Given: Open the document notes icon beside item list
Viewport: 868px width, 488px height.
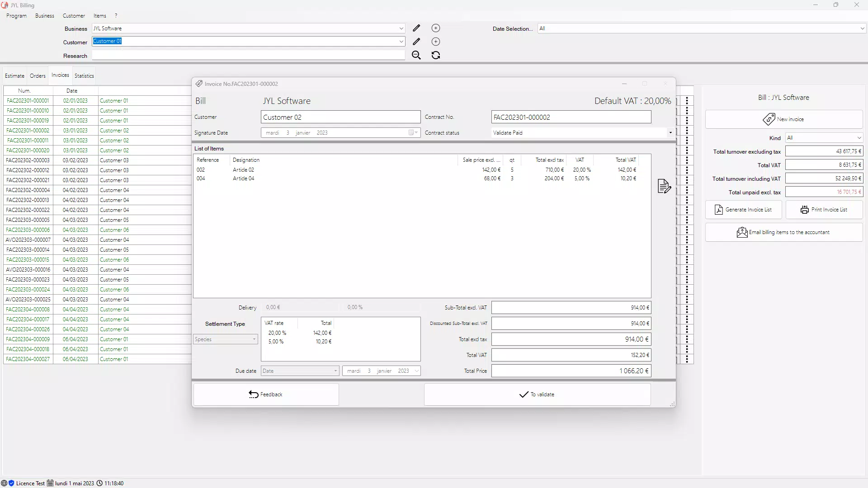Looking at the screenshot, I should (664, 186).
